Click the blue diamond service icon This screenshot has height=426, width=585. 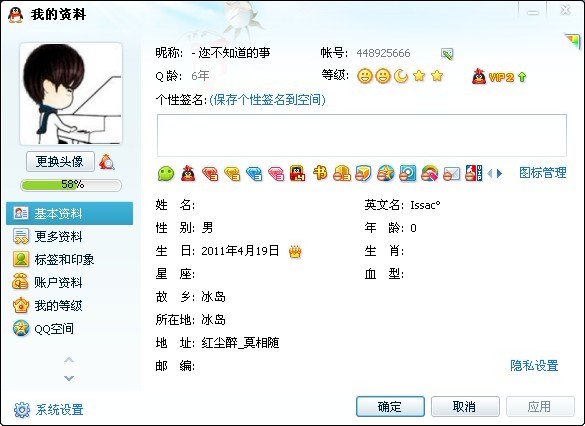click(x=254, y=174)
